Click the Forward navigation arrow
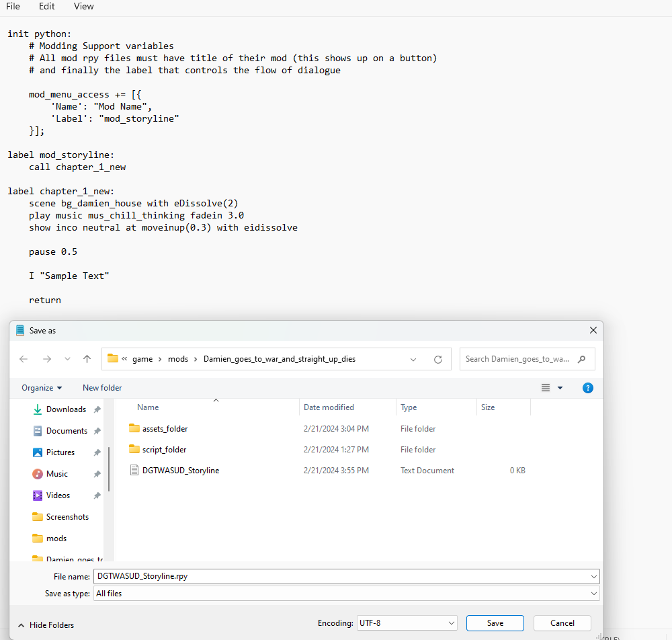 [x=46, y=359]
